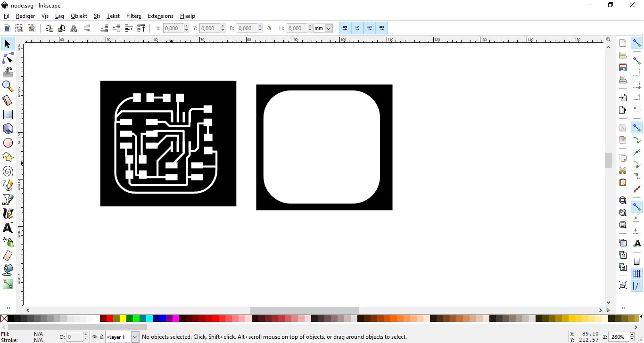Screen dimensions: 644x343
Task: Click the horizontal canvas scrollbar thumb
Action: tap(305, 310)
